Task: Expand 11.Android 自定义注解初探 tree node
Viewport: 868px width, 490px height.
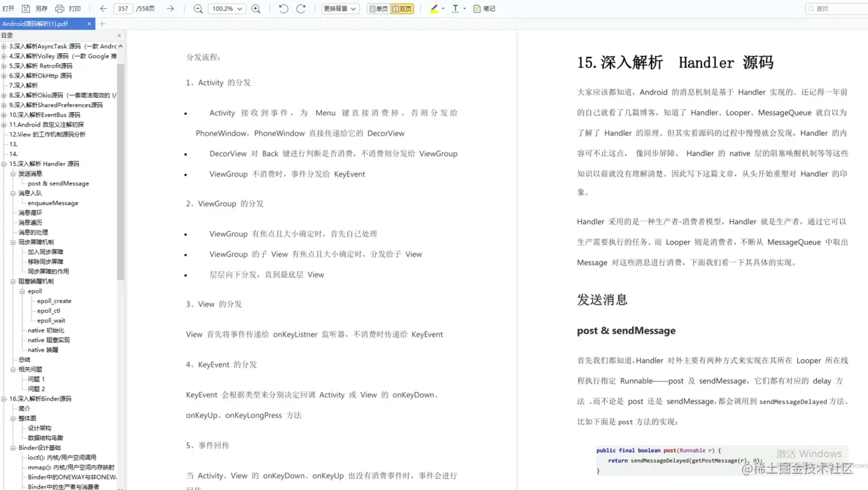Action: [x=3, y=125]
